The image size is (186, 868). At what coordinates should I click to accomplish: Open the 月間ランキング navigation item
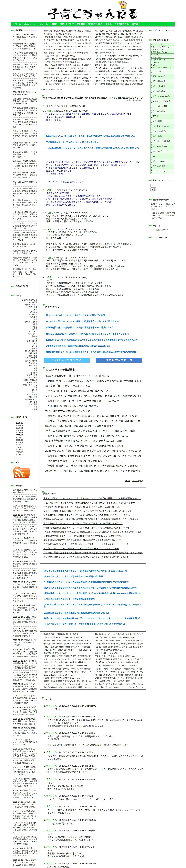[67, 24]
